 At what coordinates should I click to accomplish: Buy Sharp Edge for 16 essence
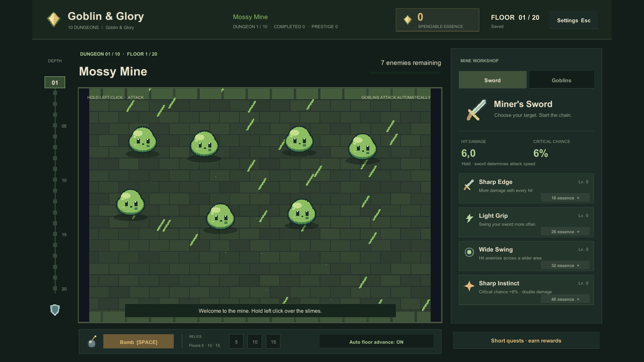[x=565, y=198]
